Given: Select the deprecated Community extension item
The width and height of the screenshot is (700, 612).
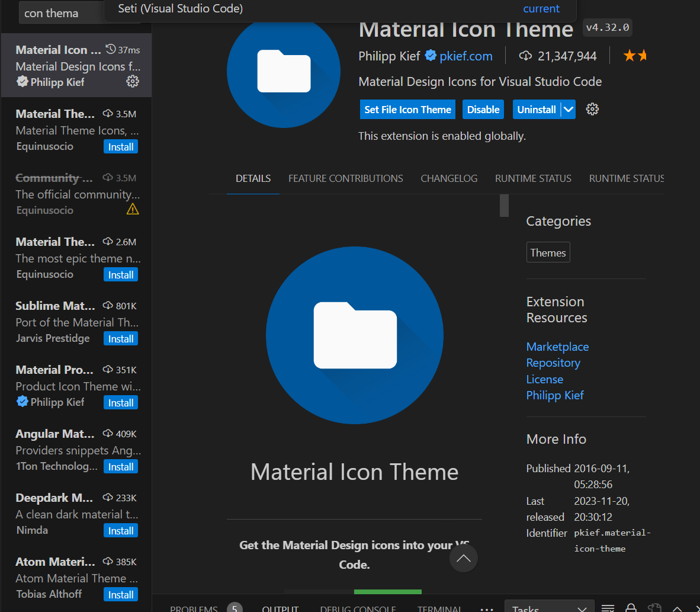Looking at the screenshot, I should [76, 193].
